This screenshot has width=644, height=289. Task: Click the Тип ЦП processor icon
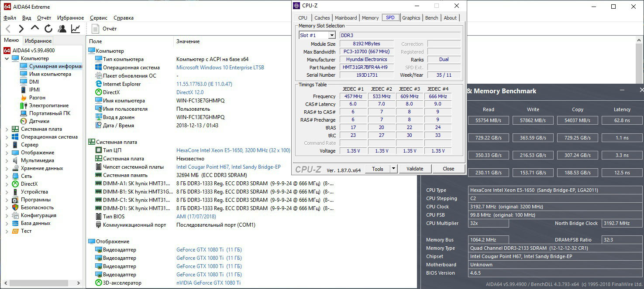click(x=99, y=150)
